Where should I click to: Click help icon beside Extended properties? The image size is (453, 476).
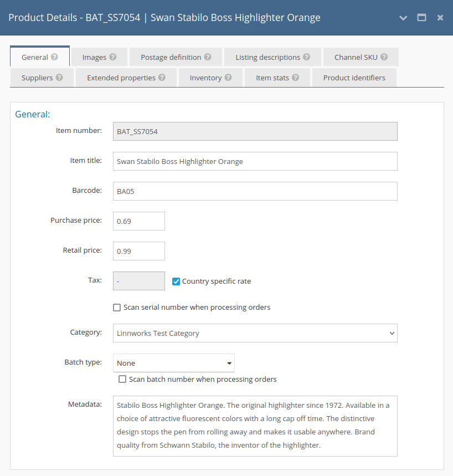pos(162,78)
